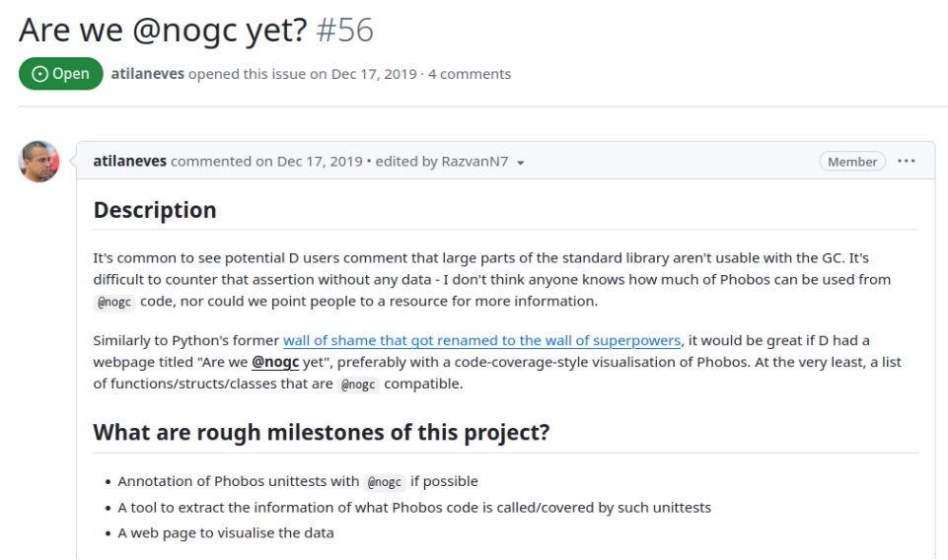Click the rough milestones heading
Screen dimensions: 948x560
pyautogui.click(x=322, y=433)
